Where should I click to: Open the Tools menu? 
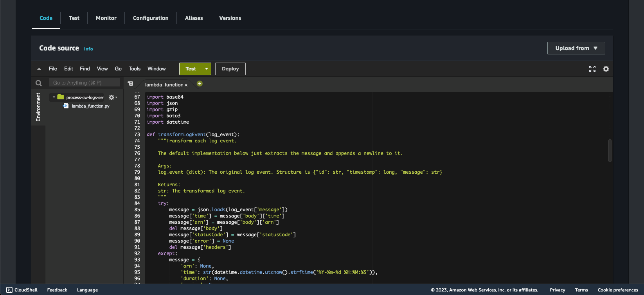[135, 69]
